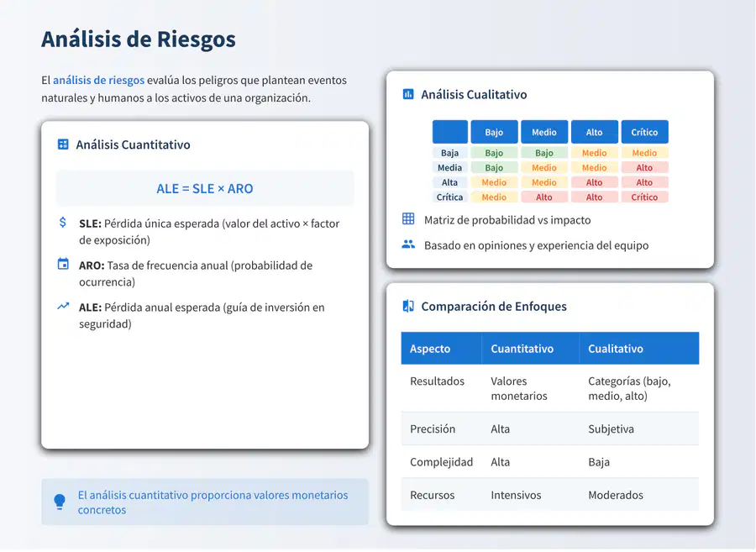
Task: Click the 'Alto' column header in the matrix
Action: (x=595, y=132)
